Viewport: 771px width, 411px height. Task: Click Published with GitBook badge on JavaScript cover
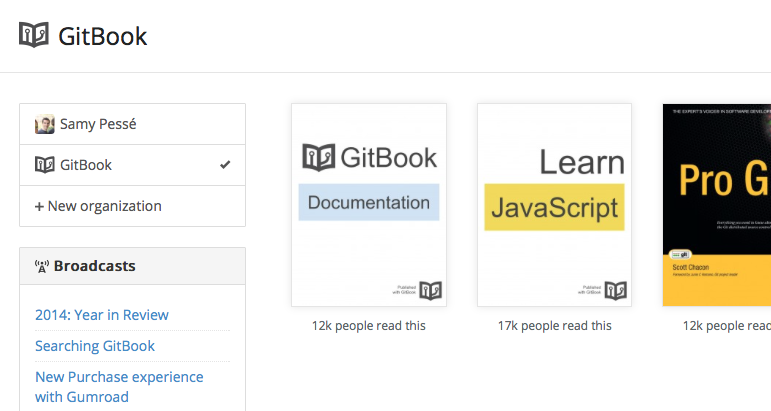pos(602,290)
